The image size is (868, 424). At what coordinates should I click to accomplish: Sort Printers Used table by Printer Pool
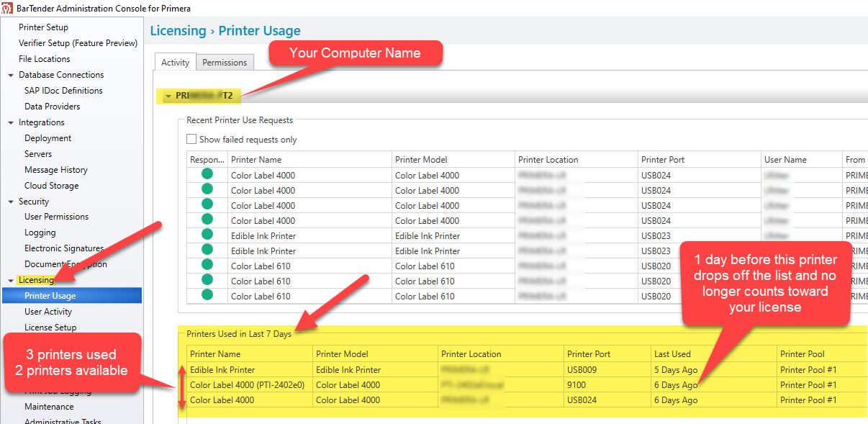pos(822,354)
